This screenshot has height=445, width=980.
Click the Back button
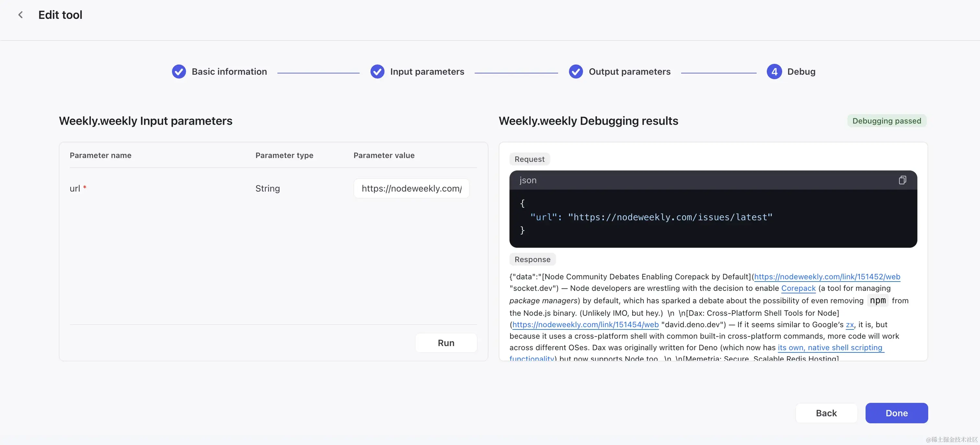pyautogui.click(x=826, y=413)
